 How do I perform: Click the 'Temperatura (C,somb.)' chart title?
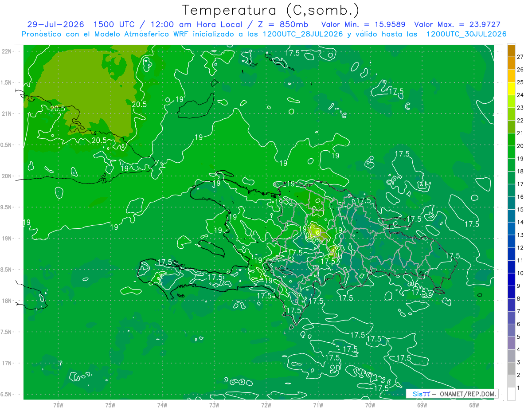(271, 10)
